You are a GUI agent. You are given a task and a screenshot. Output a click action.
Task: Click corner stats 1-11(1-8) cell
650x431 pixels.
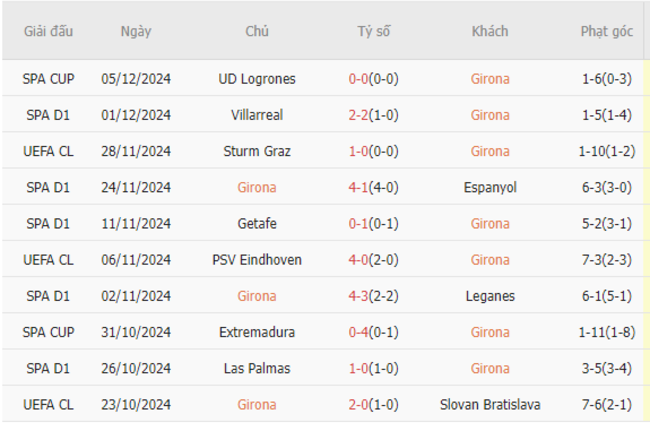click(x=606, y=332)
